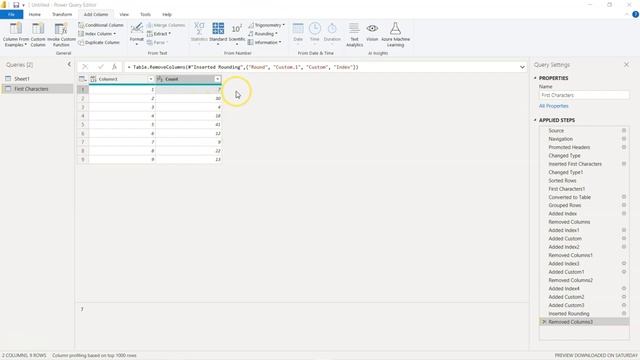Expand Rounding dropdown
Screen dimensions: 640x360
click(x=262, y=34)
